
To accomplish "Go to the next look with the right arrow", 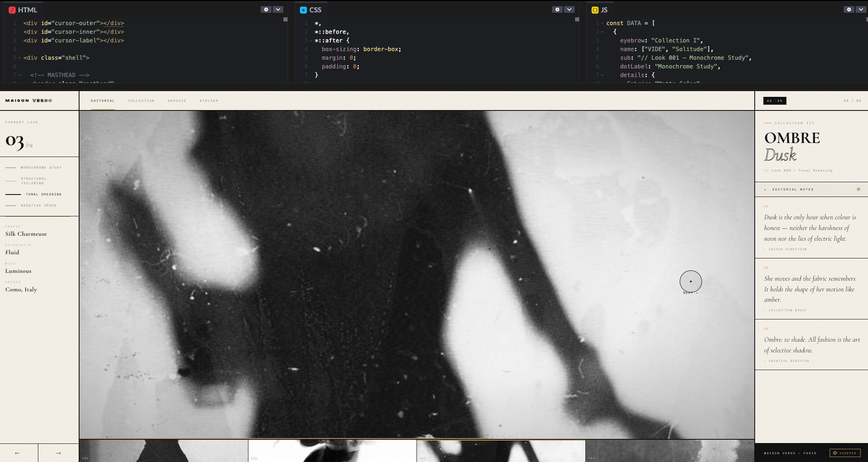I will point(58,453).
